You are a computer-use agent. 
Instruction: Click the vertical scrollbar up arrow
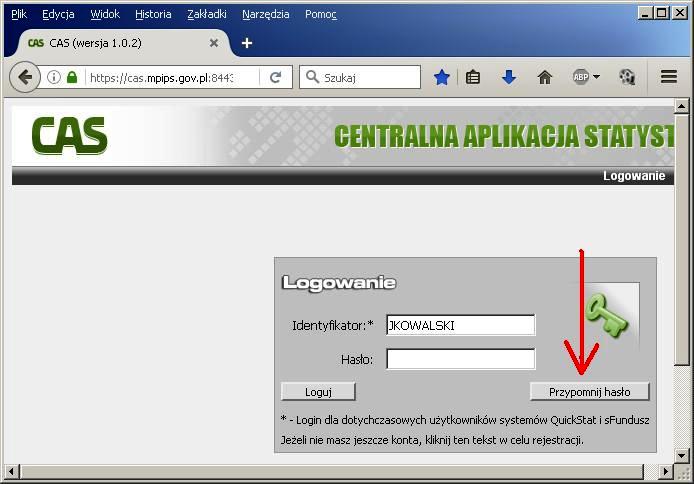point(681,106)
